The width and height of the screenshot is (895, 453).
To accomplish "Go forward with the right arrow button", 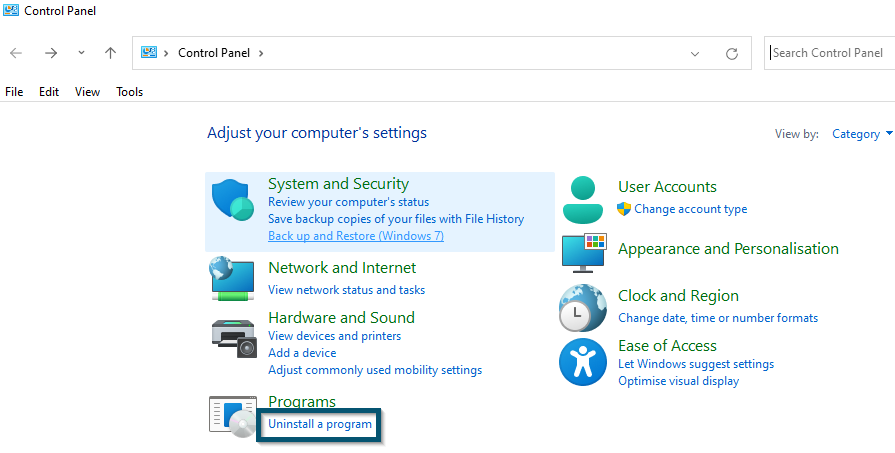I will tap(51, 53).
